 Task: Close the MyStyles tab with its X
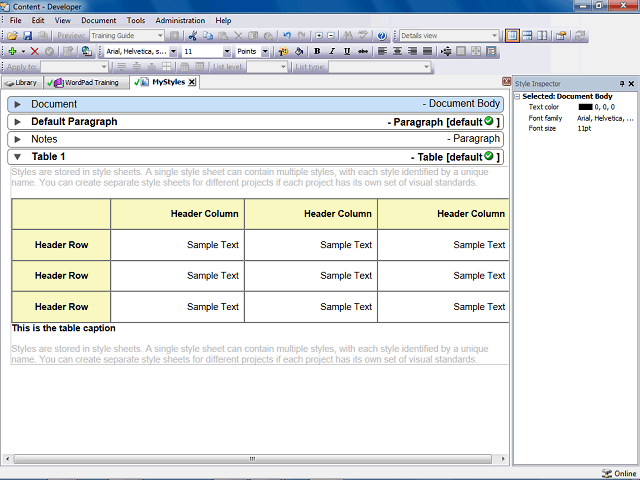tap(192, 82)
